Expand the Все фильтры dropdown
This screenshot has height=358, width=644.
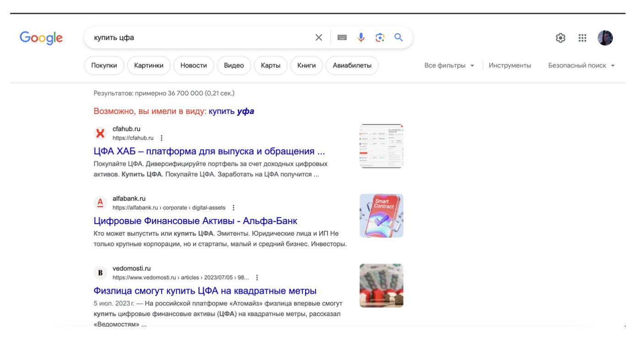point(449,65)
